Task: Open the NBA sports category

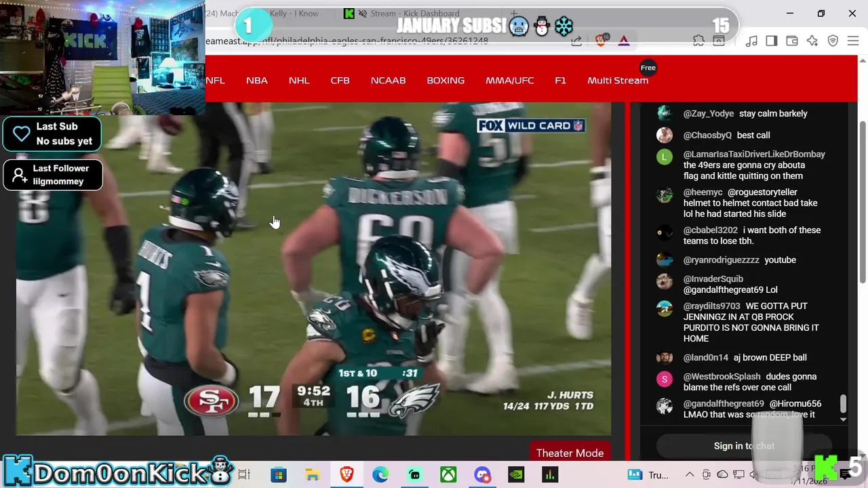Action: click(257, 80)
